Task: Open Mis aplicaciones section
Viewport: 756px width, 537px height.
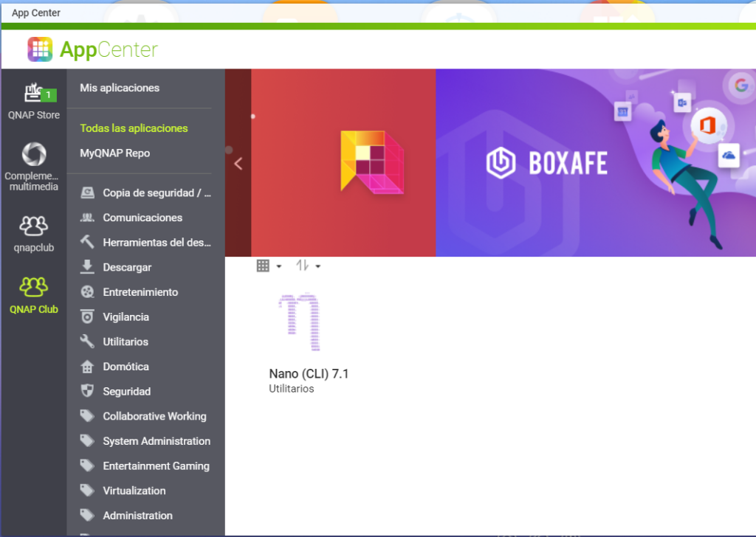Action: (120, 88)
